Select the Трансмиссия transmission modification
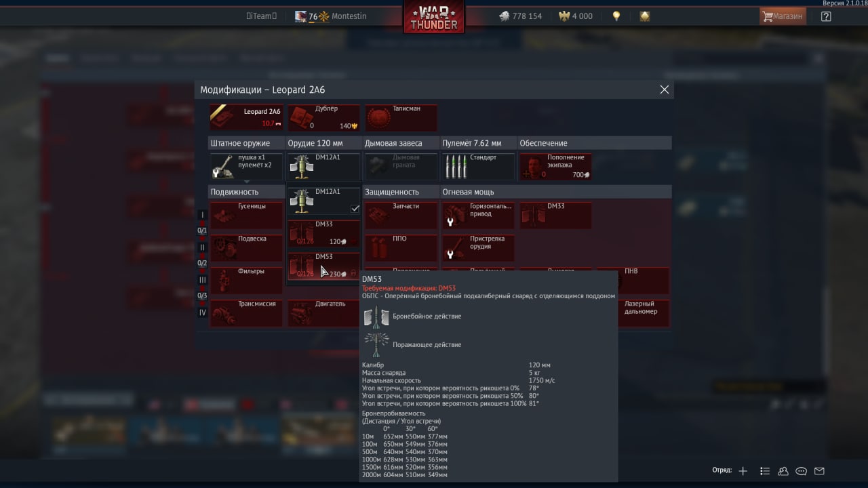Screen dimensions: 868x488 (246, 312)
